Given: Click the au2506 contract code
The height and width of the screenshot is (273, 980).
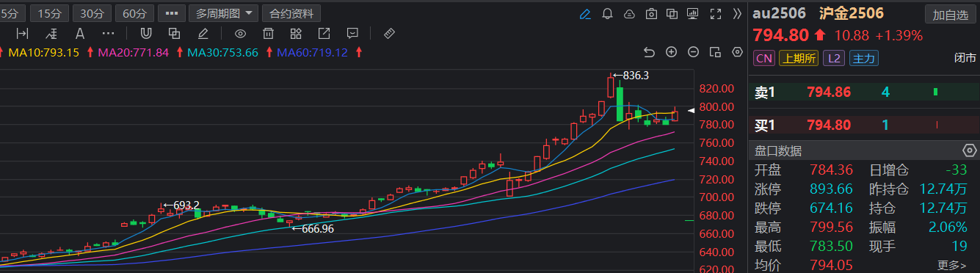Looking at the screenshot, I should (780, 12).
